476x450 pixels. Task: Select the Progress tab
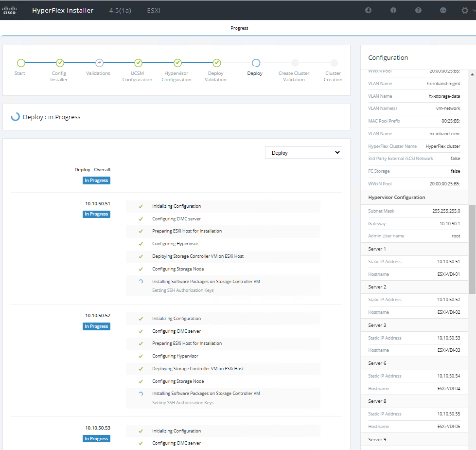pos(239,28)
